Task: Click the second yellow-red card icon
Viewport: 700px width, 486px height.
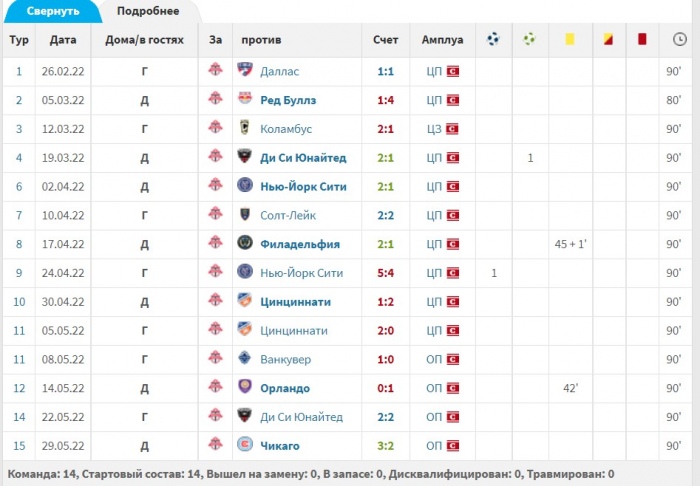Action: (608, 39)
